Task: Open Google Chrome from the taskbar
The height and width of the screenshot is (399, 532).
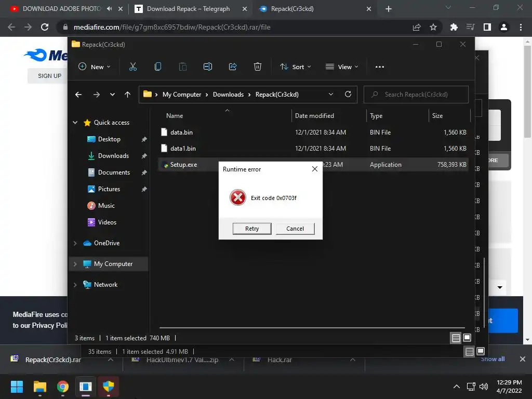Action: 63,387
